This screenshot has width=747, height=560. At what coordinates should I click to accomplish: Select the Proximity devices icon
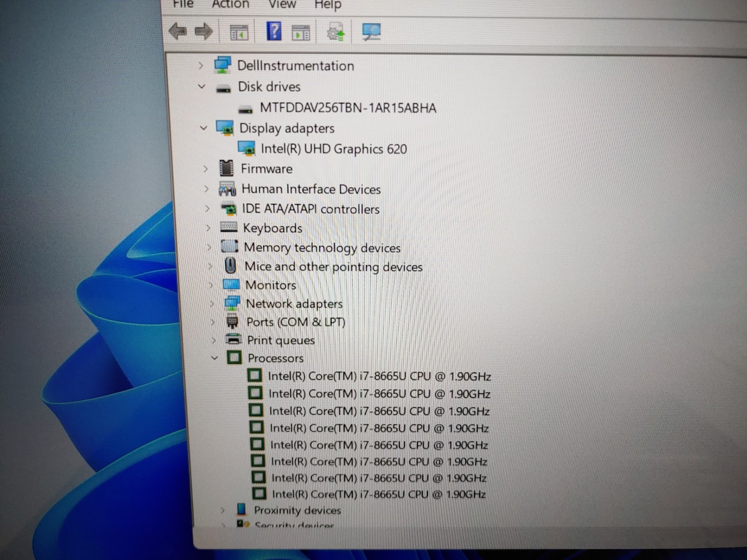[241, 510]
